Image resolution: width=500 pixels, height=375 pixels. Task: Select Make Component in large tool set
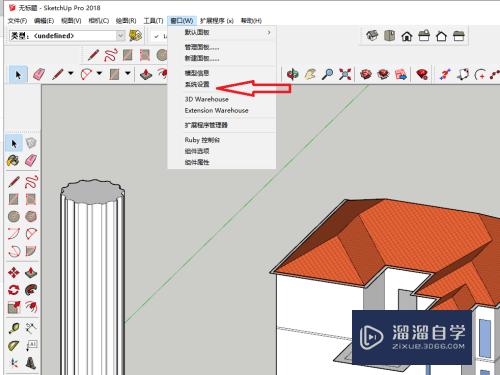click(x=31, y=143)
